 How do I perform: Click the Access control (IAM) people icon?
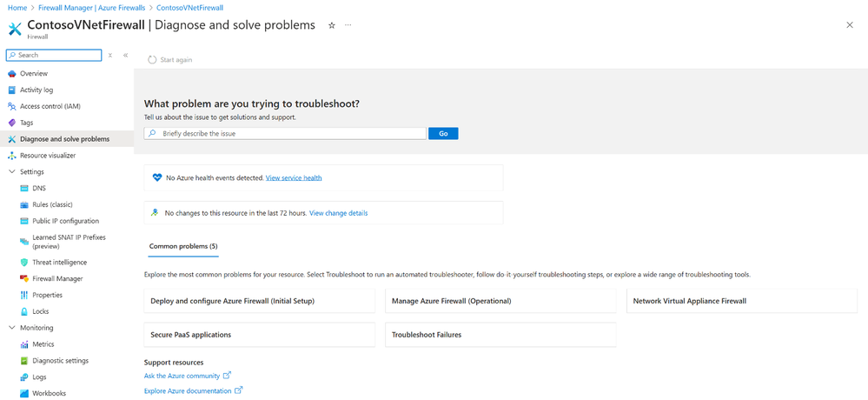11,106
